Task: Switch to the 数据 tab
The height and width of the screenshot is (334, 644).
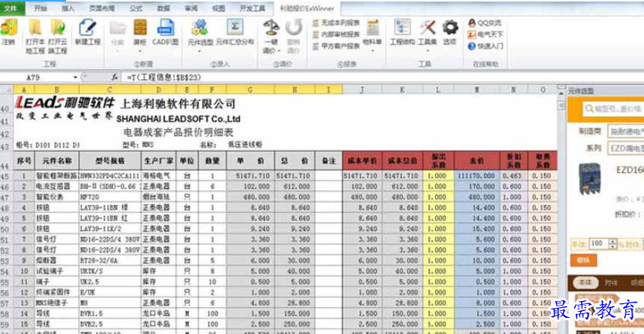Action: coord(164,8)
